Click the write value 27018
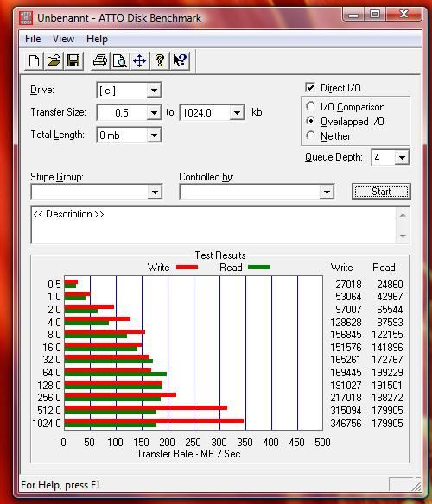 348,285
